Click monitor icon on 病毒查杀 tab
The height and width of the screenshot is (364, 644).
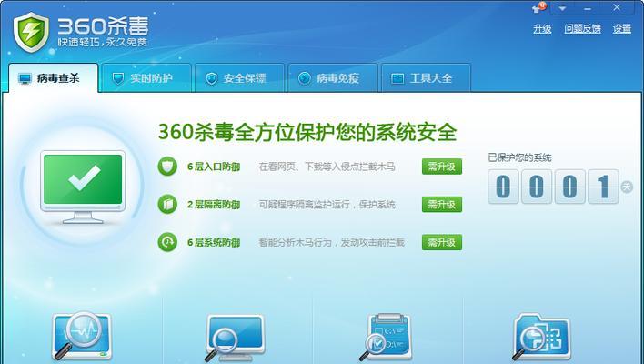click(25, 78)
